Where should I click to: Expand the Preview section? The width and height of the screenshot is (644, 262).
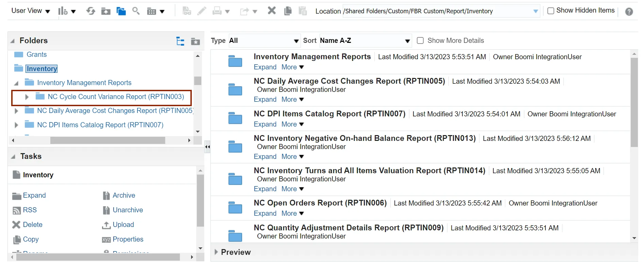216,252
